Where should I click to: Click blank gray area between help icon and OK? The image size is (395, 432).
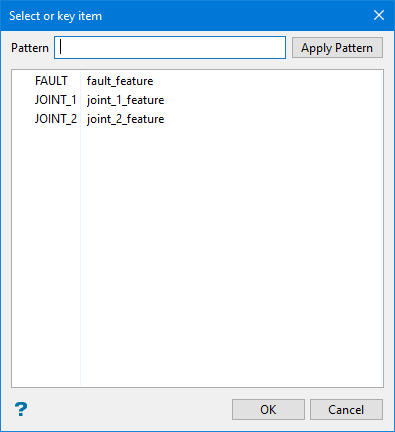(x=130, y=409)
